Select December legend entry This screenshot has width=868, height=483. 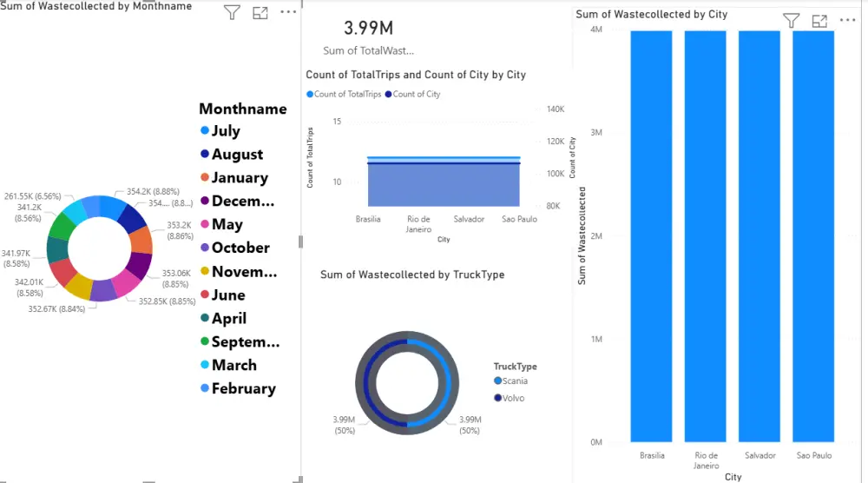click(238, 201)
